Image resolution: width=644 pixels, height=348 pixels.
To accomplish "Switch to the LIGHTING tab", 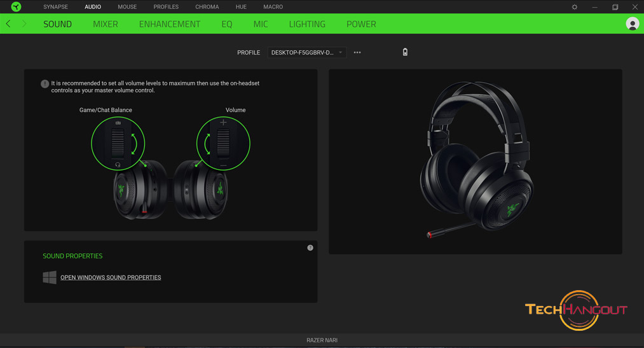I will click(307, 24).
